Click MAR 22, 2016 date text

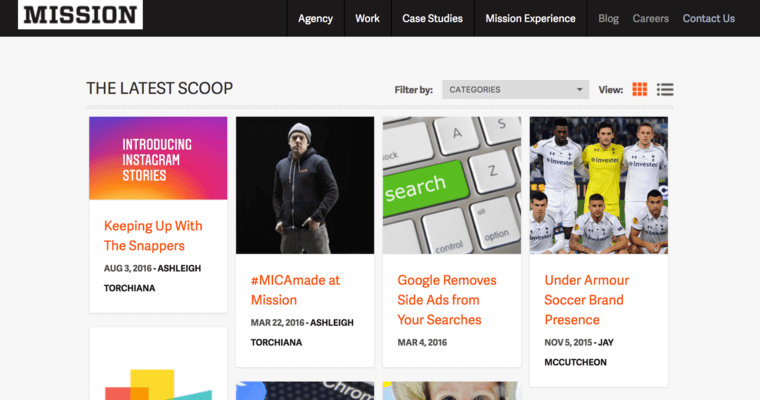pyautogui.click(x=277, y=322)
